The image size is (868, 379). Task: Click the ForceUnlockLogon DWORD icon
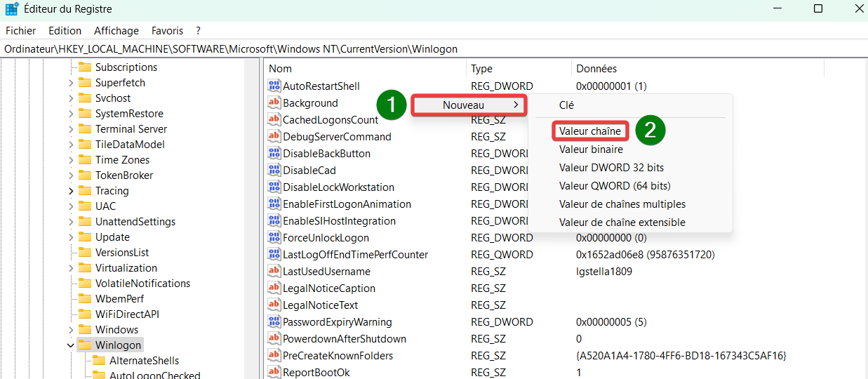tap(274, 238)
